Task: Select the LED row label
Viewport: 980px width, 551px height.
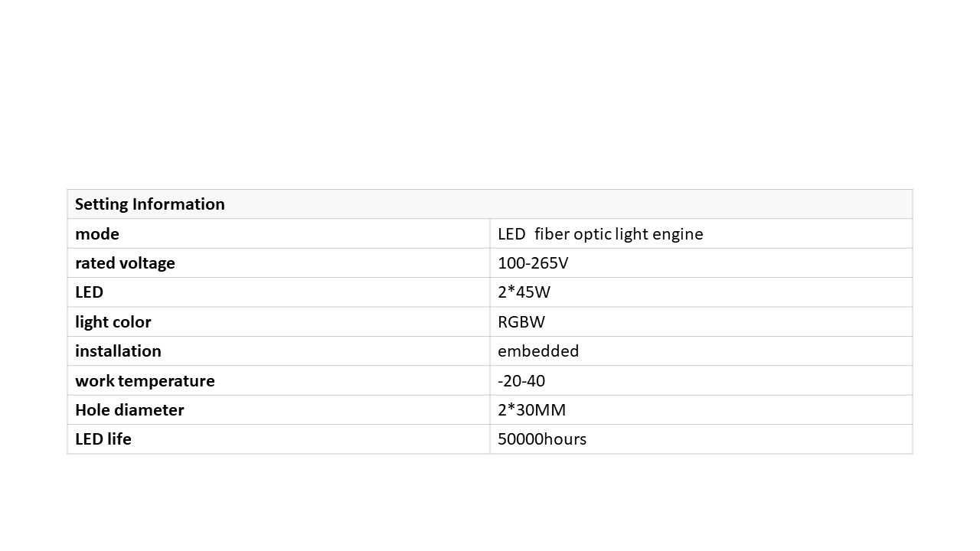Action: coord(279,292)
